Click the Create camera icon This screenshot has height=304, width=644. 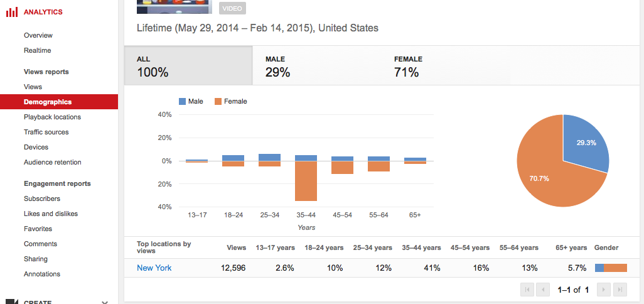[11, 302]
